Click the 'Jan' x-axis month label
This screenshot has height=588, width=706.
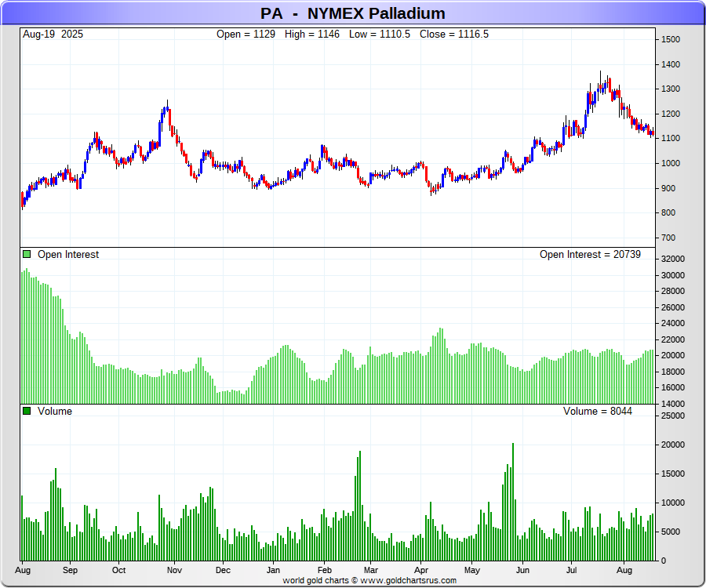(273, 570)
